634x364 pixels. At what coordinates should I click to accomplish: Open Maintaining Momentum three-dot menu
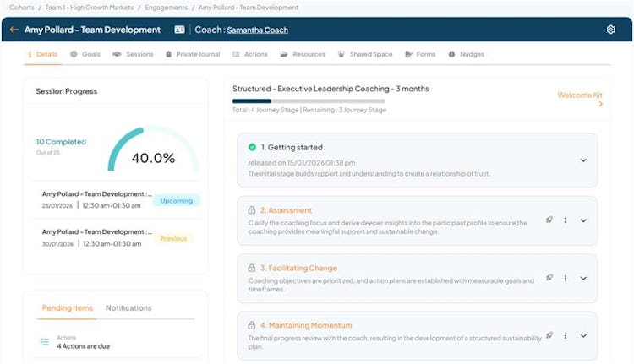tap(566, 335)
